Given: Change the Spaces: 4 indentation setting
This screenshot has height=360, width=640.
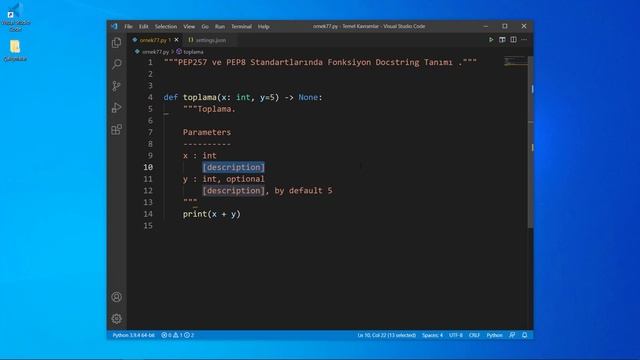Looking at the screenshot, I should point(432,335).
